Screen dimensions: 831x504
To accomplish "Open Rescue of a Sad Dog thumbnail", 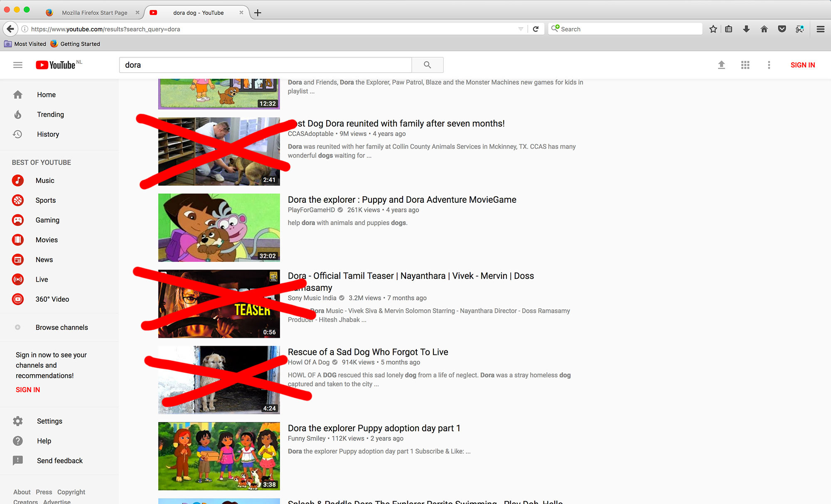I will [x=219, y=380].
